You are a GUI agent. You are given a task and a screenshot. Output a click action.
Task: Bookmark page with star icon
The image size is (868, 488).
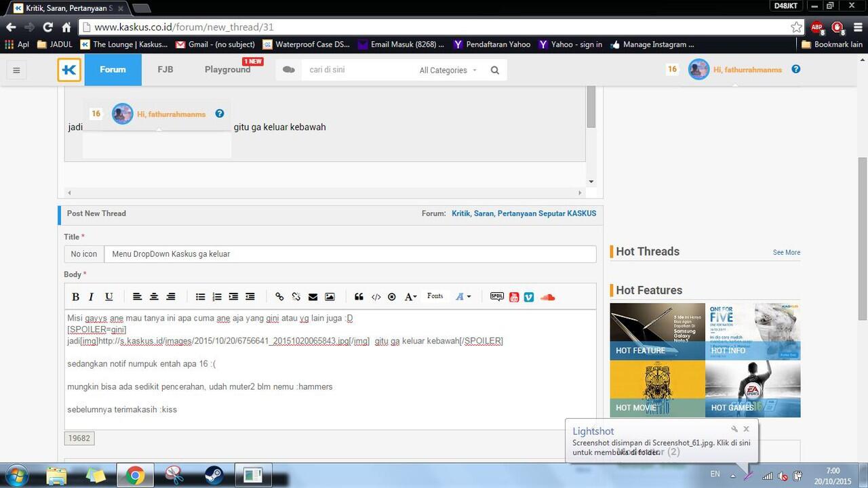pyautogui.click(x=796, y=27)
